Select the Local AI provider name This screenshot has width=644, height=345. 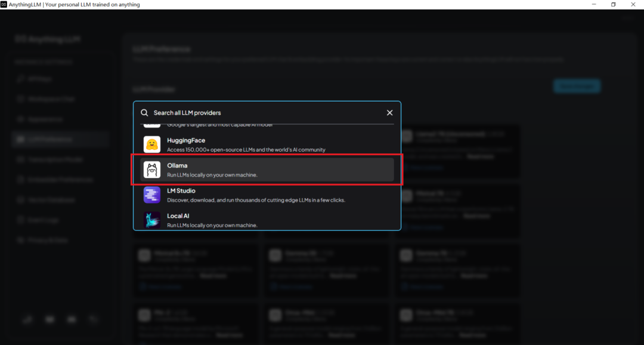(x=178, y=216)
